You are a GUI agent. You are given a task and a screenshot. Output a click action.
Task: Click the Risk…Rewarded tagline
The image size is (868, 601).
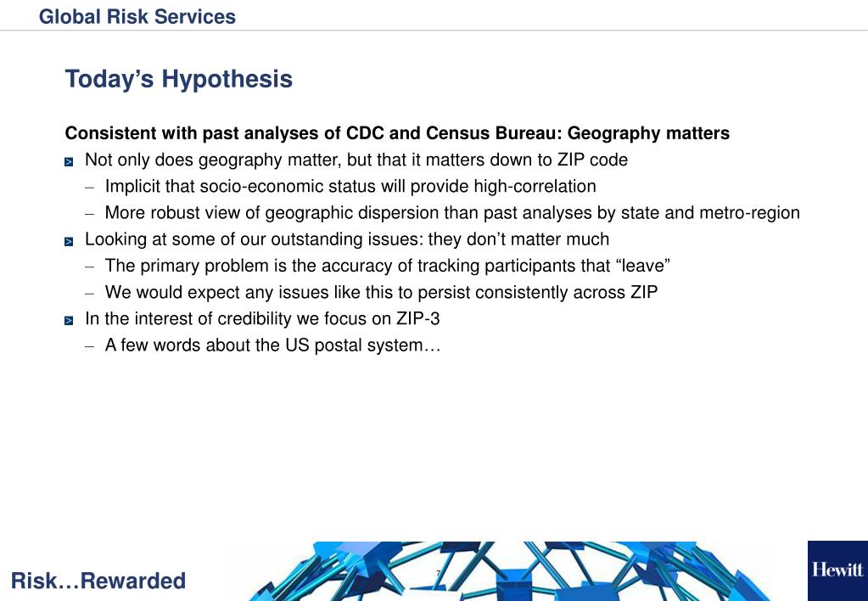coord(98,581)
